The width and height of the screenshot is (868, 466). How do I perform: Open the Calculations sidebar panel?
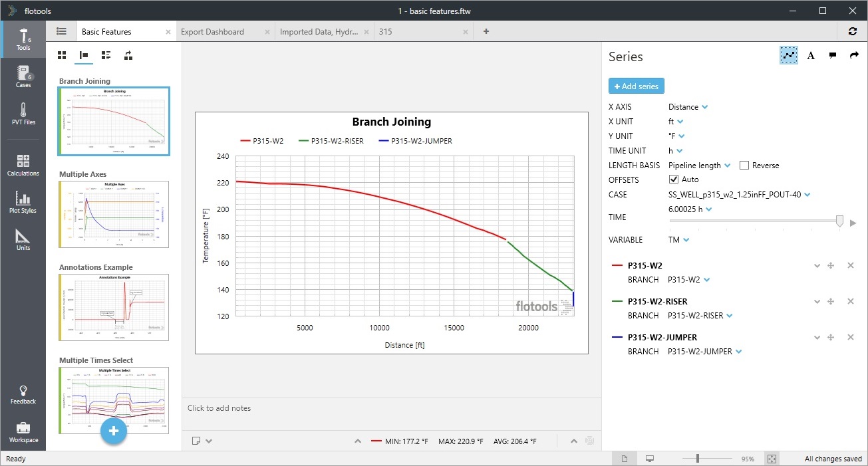23,165
